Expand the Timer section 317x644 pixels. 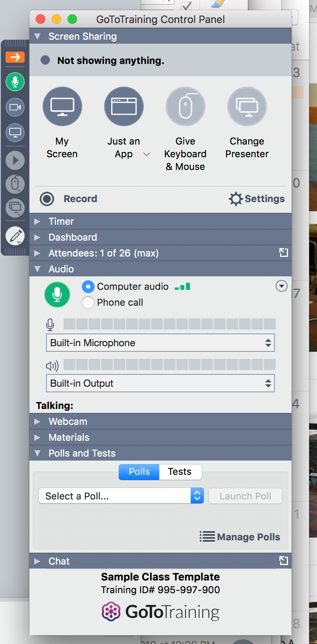coord(61,221)
